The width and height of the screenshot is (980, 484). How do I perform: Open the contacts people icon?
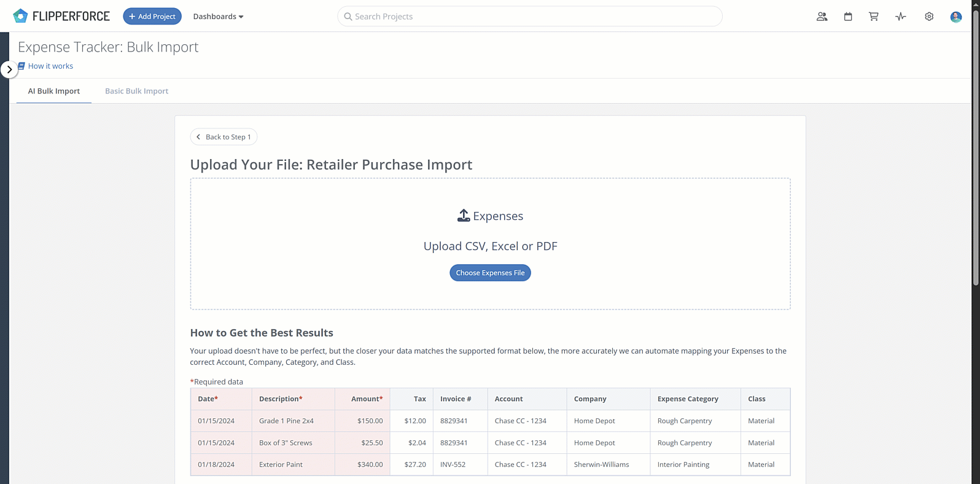pyautogui.click(x=822, y=17)
